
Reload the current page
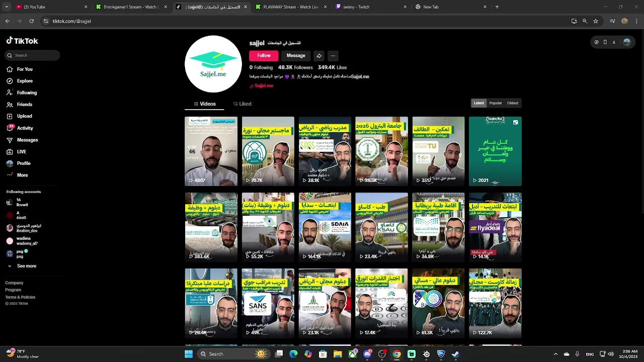31,21
